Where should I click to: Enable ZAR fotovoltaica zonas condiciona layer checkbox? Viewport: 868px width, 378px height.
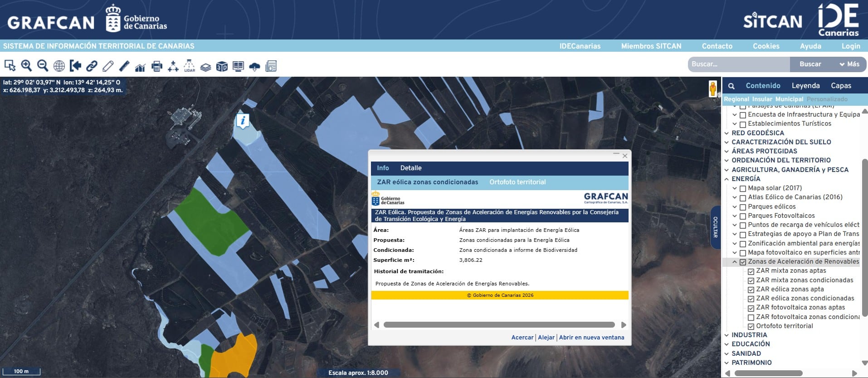coord(751,318)
